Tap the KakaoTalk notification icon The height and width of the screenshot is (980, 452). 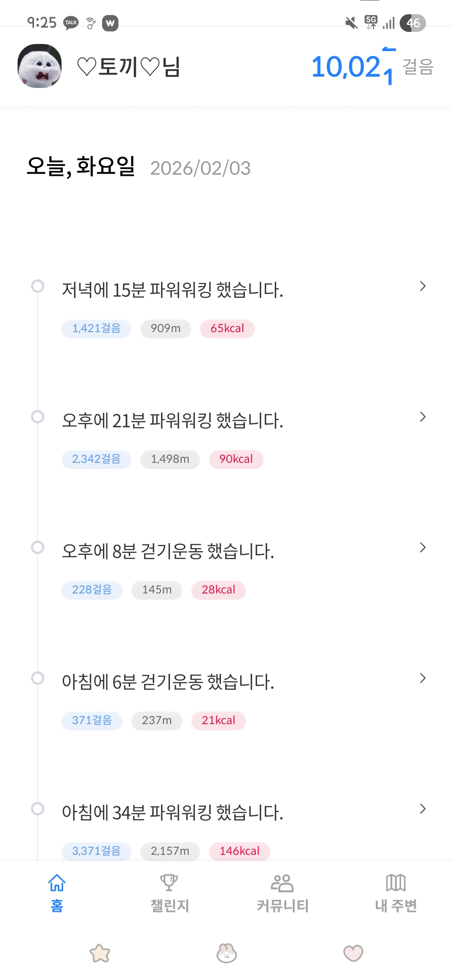[71, 23]
